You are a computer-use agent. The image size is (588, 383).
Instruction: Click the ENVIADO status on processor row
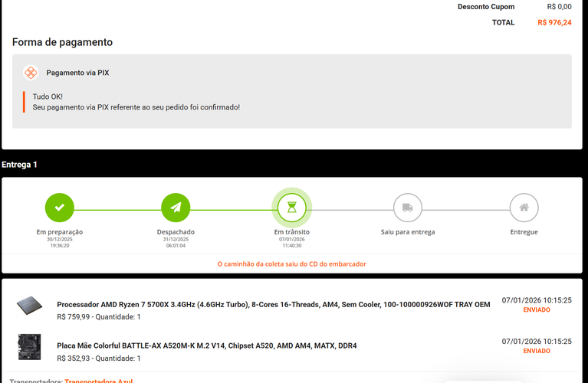point(537,310)
